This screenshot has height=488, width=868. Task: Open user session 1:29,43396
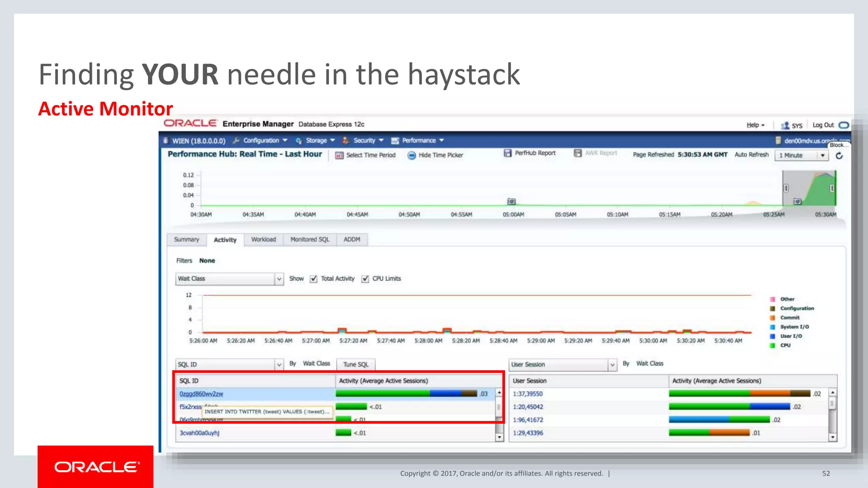coord(528,433)
